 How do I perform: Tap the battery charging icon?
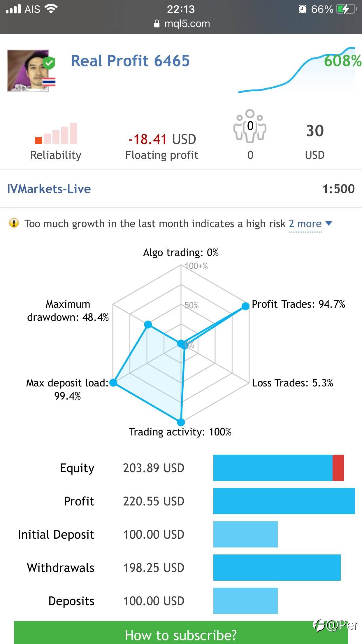pos(346,9)
